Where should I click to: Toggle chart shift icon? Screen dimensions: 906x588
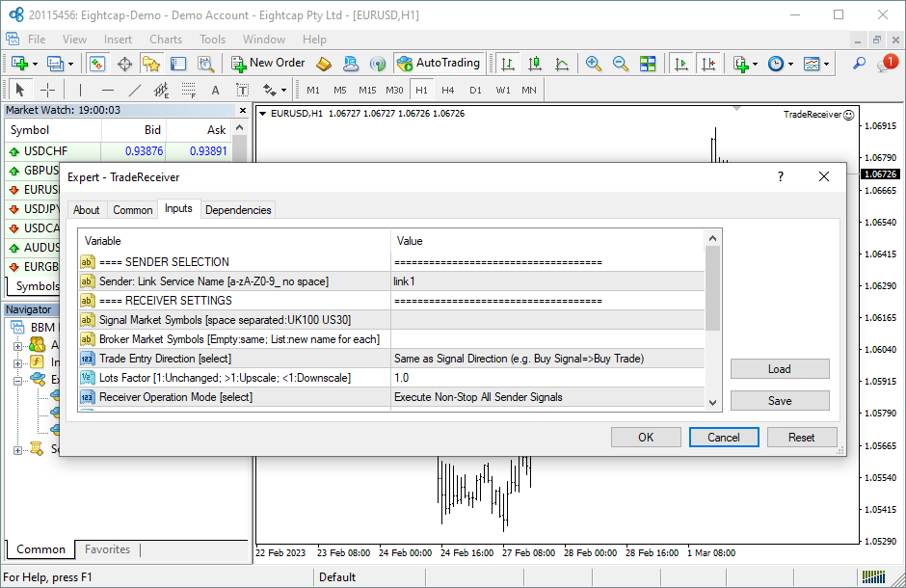tap(708, 63)
